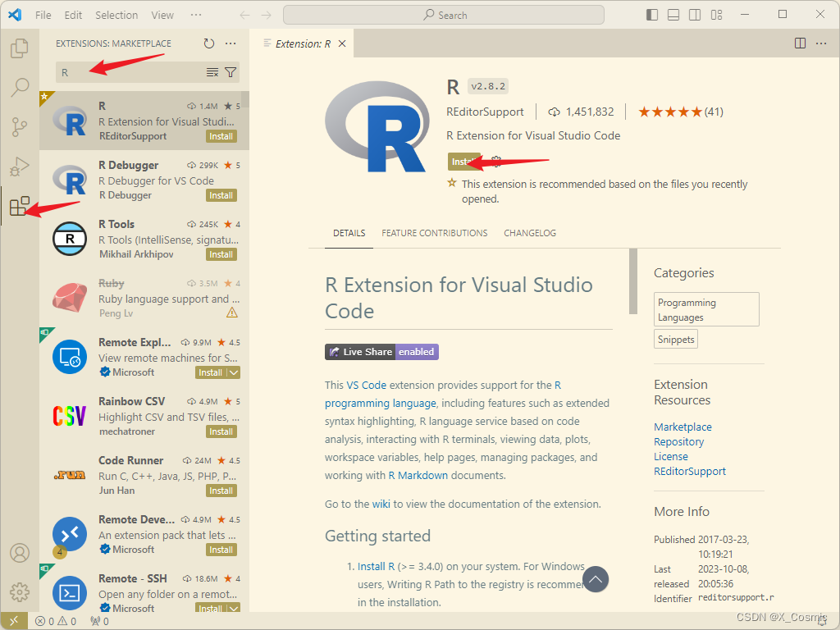
Task: Close the Extension: R tab
Action: (342, 43)
